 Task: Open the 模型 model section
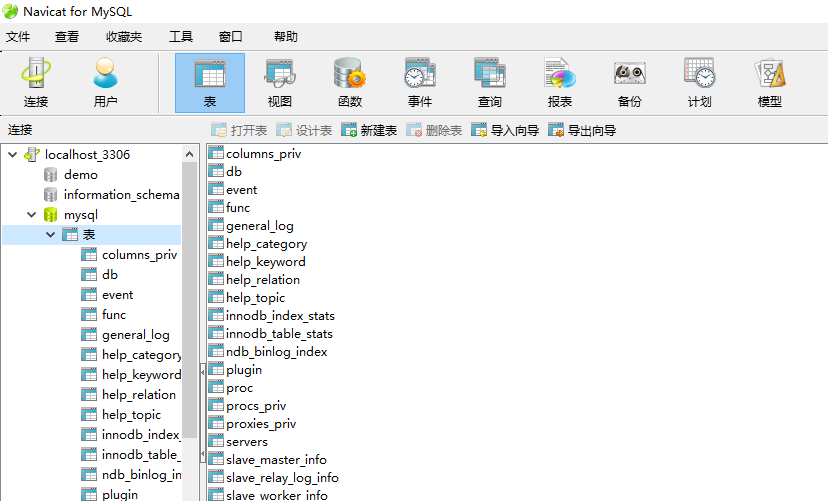tap(769, 82)
